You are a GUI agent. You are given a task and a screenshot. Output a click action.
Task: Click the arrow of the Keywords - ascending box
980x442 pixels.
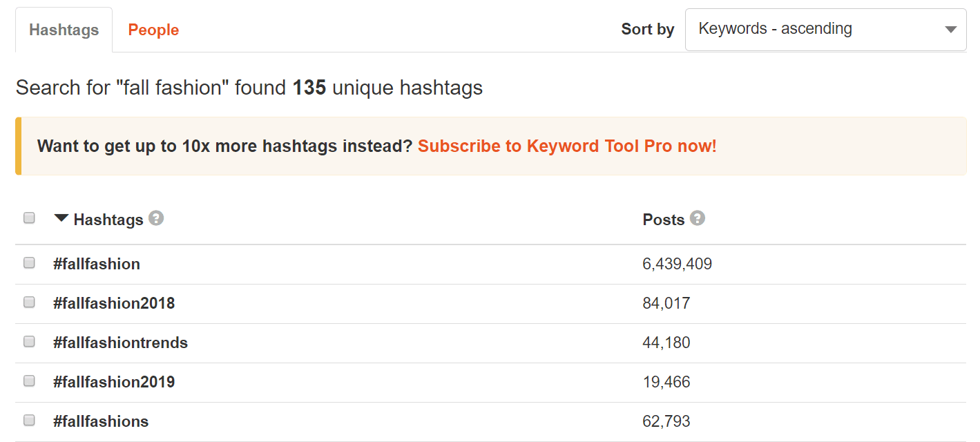[950, 30]
